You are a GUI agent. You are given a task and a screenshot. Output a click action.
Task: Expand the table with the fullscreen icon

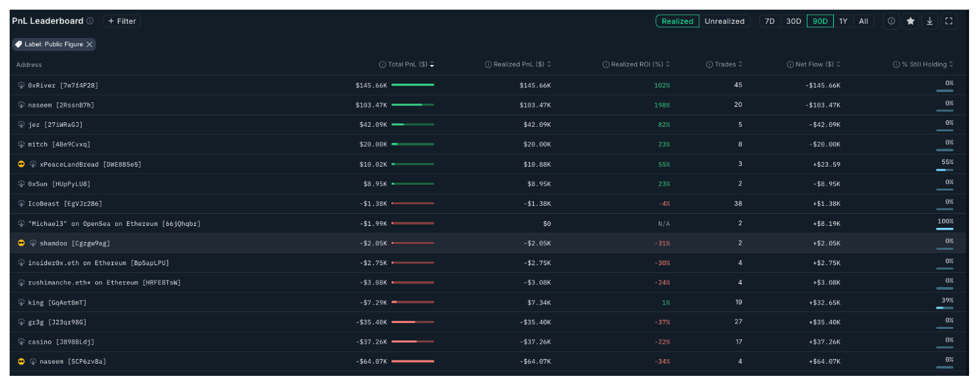[948, 21]
